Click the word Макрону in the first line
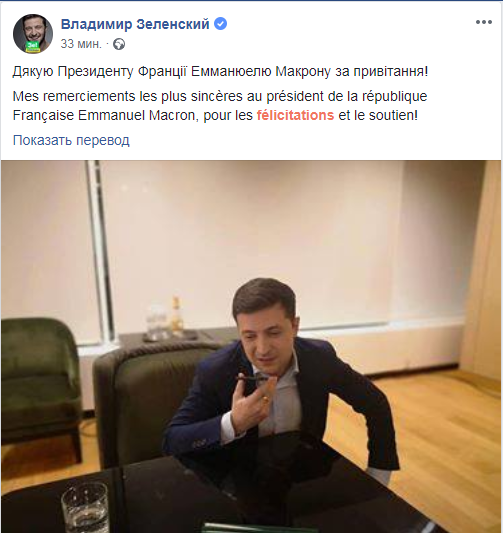503x533 pixels. click(303, 72)
